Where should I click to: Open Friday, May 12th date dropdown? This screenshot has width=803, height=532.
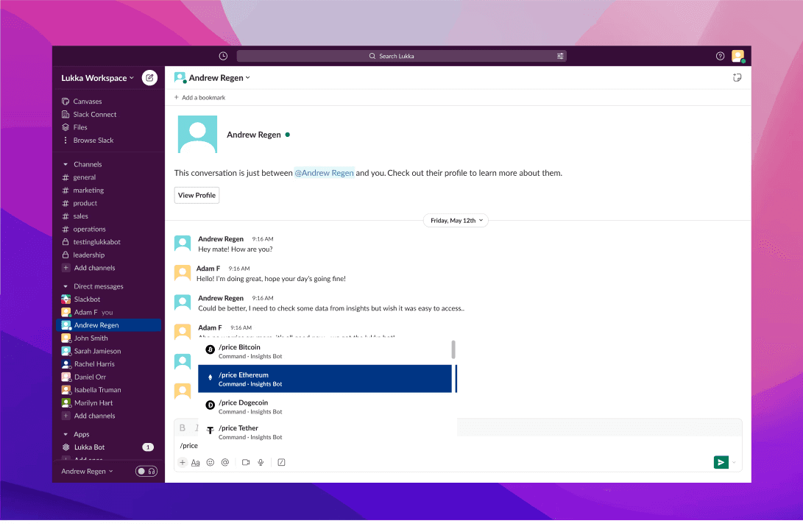click(x=456, y=221)
